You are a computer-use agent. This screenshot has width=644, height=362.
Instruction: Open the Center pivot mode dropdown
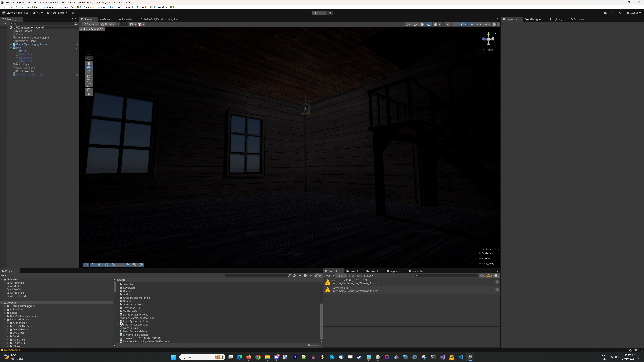tap(90, 24)
